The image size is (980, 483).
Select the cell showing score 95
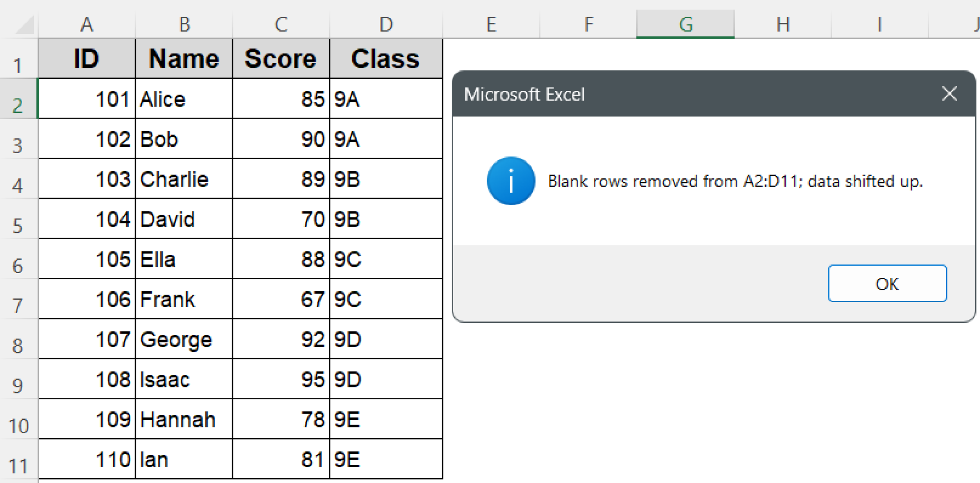click(x=280, y=379)
